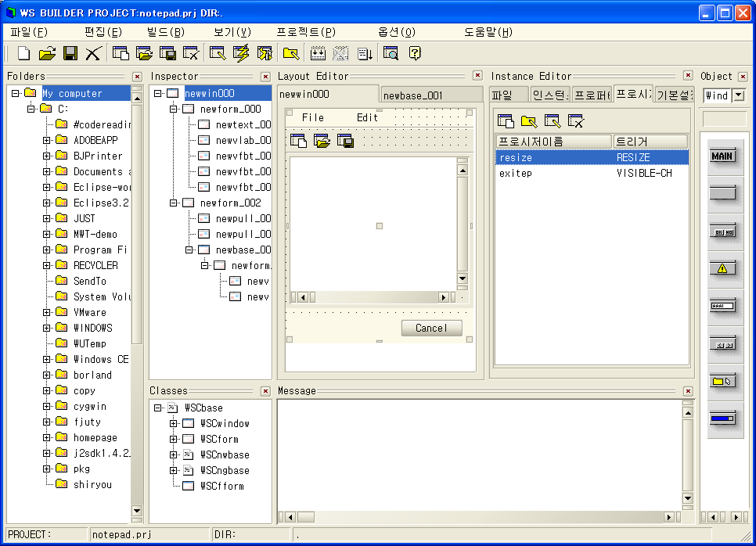This screenshot has height=546, width=756.
Task: Click the lightning bolt build icon
Action: 241,53
